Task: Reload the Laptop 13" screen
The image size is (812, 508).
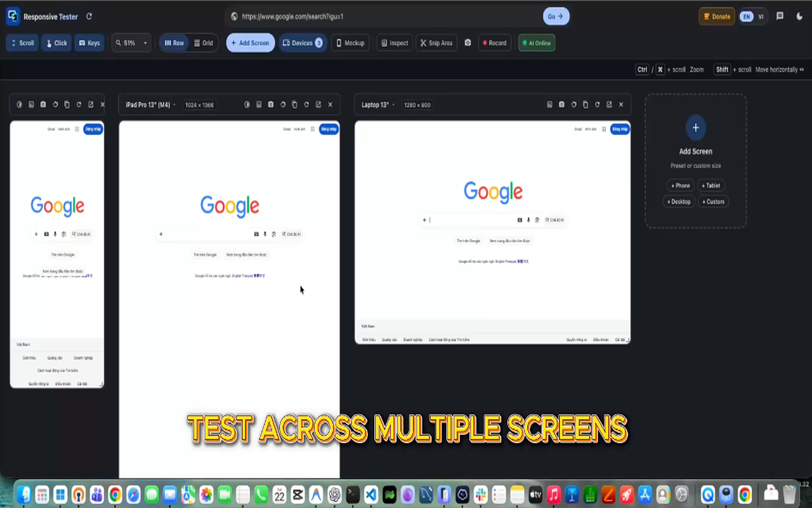Action: 597,105
